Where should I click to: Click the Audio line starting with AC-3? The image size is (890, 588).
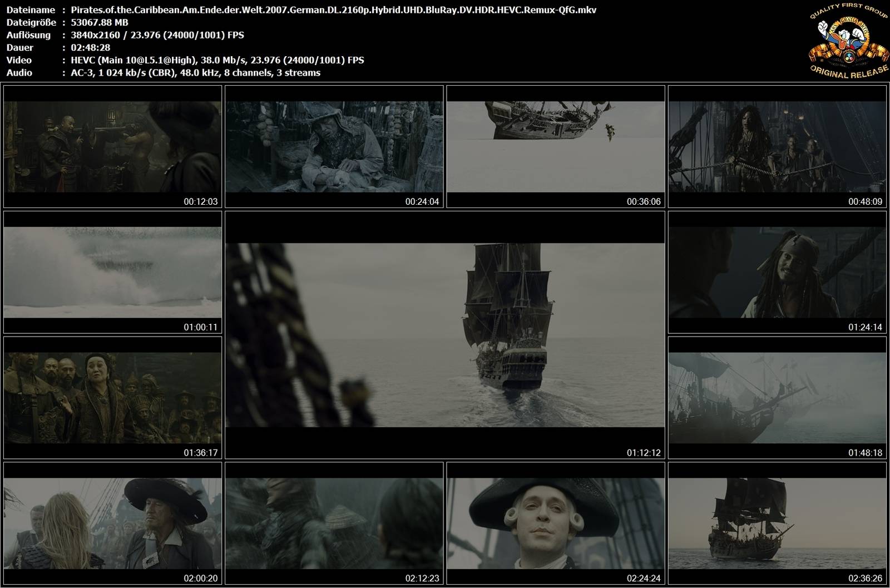[x=196, y=73]
